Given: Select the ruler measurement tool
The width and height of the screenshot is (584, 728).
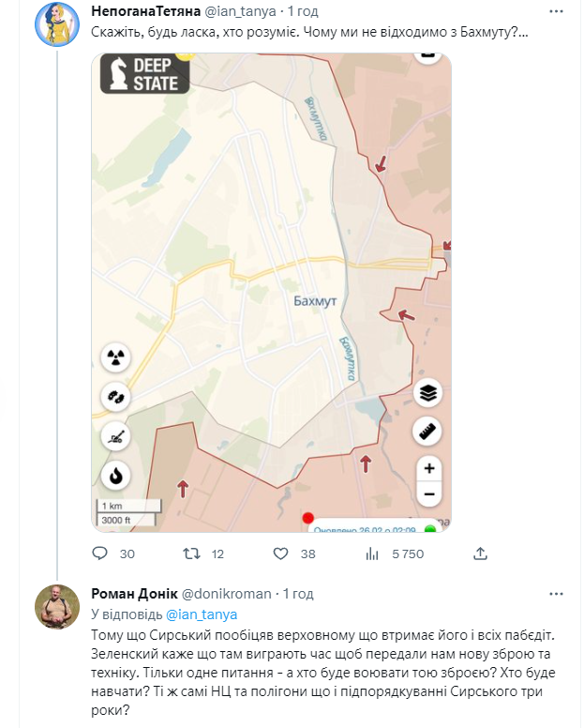Looking at the screenshot, I should [428, 432].
